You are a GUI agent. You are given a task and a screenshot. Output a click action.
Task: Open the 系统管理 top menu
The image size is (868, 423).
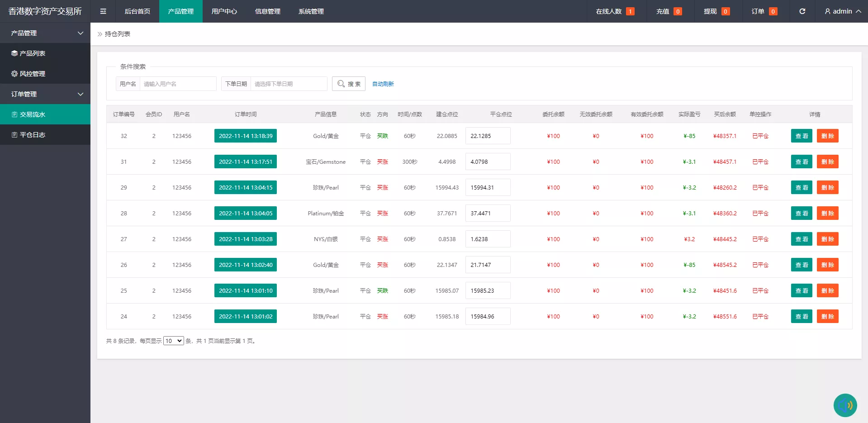pyautogui.click(x=311, y=11)
